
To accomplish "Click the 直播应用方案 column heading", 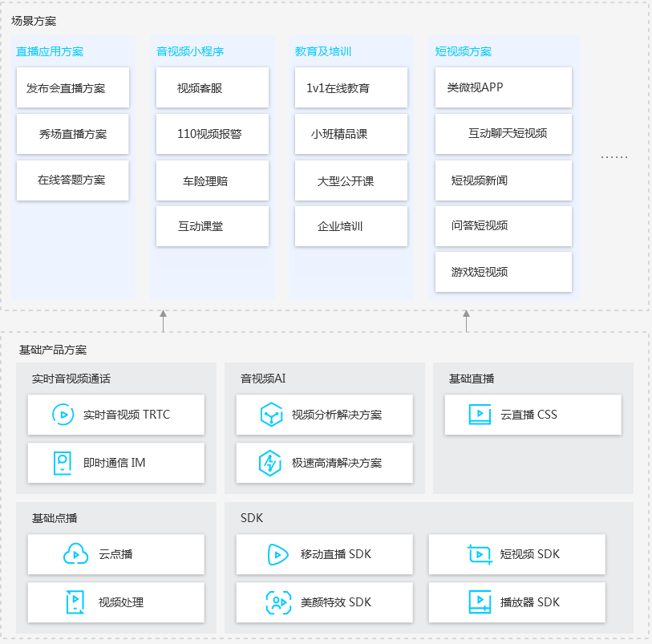I will [50, 51].
